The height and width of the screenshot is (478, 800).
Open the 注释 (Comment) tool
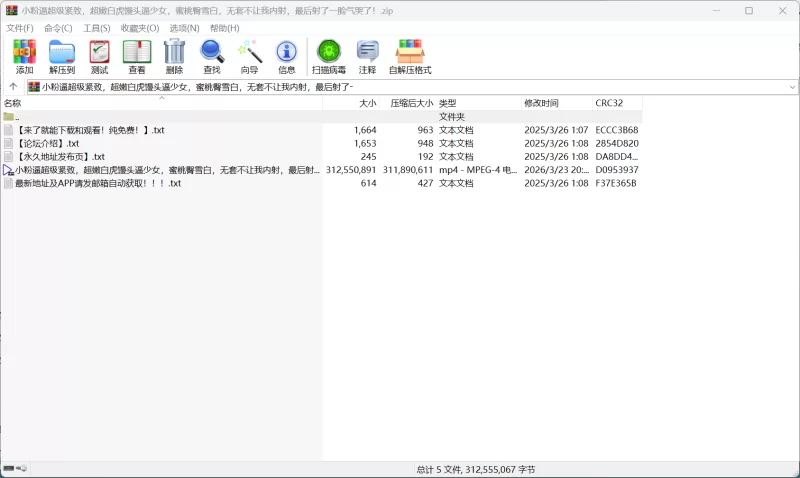point(367,56)
